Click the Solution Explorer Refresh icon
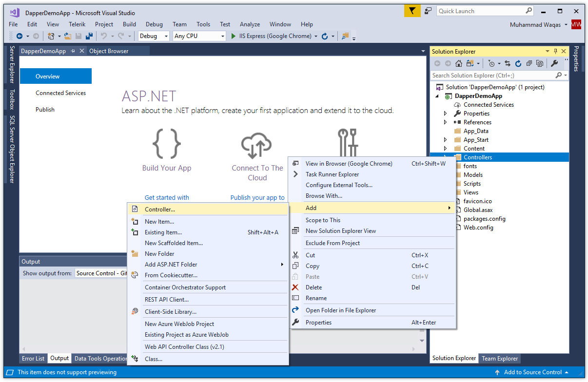Image resolution: width=588 pixels, height=382 pixels. [518, 63]
